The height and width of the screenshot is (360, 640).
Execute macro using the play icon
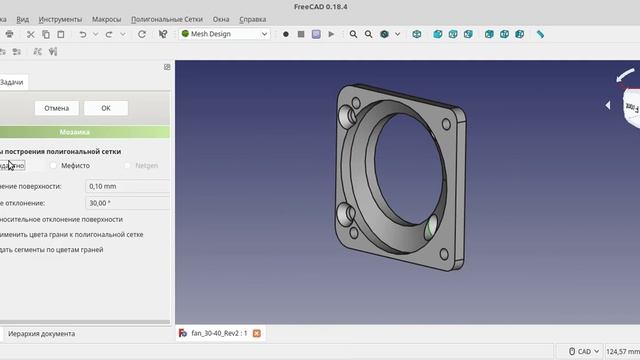click(331, 34)
